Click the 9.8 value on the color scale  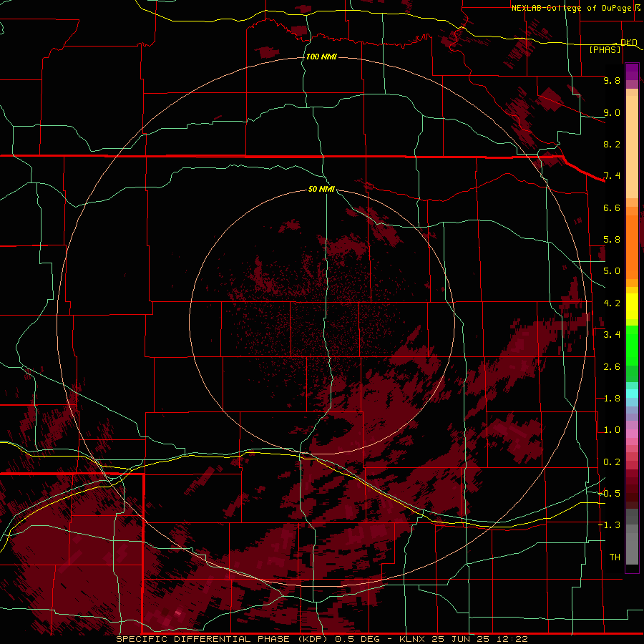pyautogui.click(x=612, y=80)
